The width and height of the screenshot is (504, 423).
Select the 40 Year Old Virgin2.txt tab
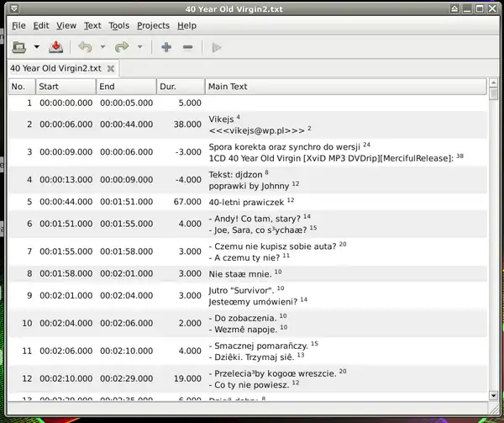[x=55, y=68]
